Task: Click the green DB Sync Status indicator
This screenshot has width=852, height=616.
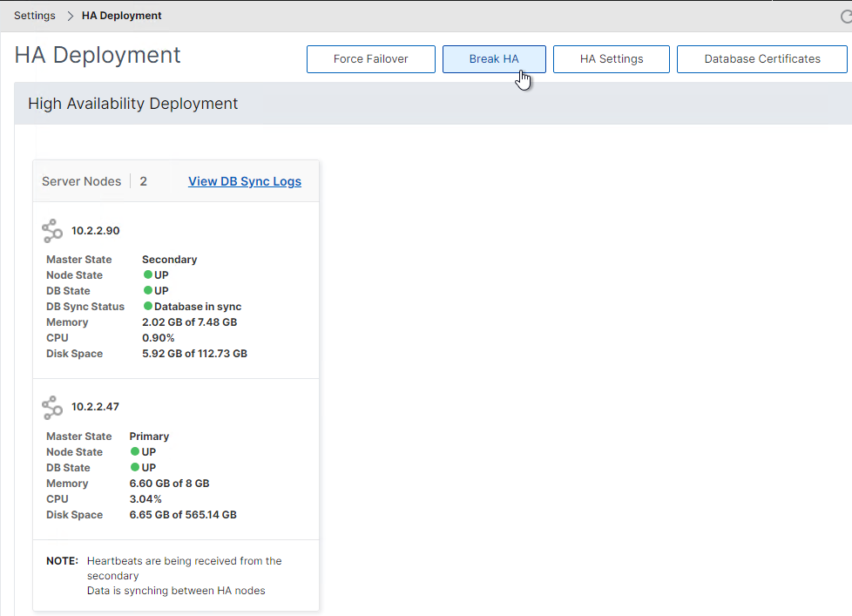Action: 148,307
